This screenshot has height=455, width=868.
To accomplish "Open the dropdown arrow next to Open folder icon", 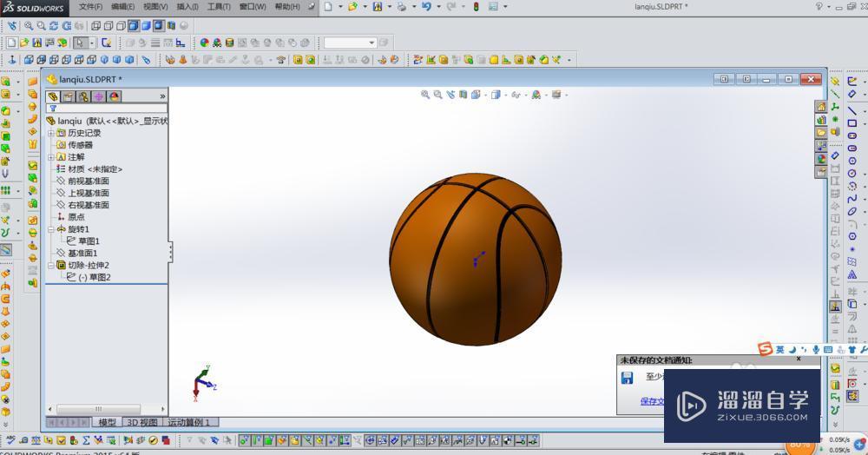I will click(365, 7).
